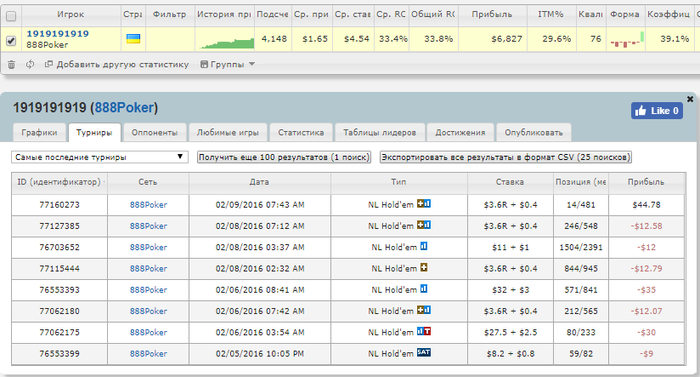700x377 pixels.
Task: Click the Facebook Like button
Action: 657,111
